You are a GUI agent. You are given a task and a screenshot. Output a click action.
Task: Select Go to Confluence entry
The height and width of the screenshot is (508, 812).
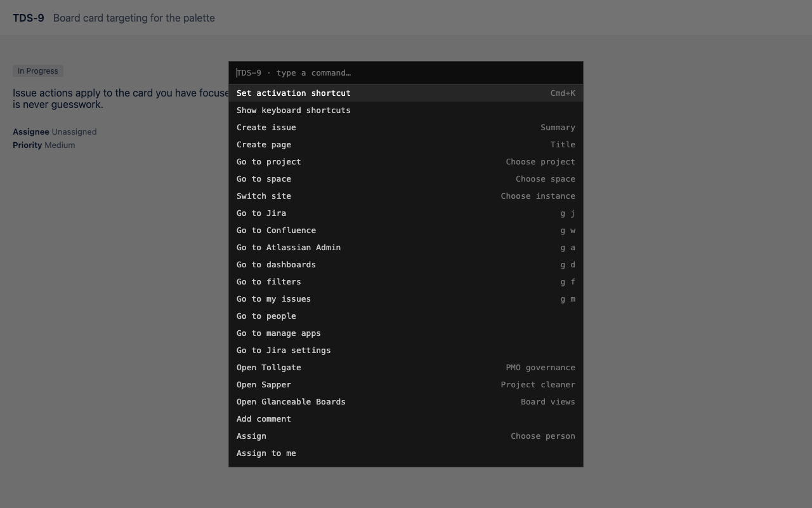(x=406, y=231)
